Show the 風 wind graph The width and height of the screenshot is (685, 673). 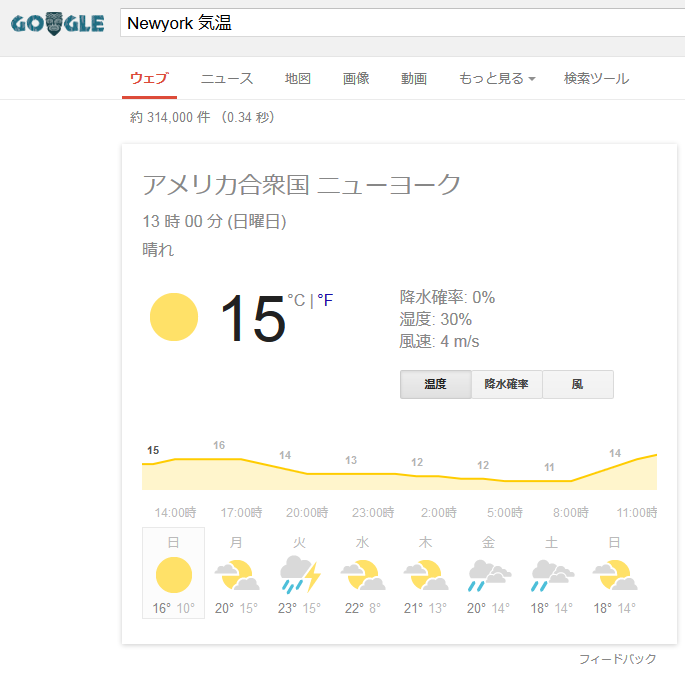point(578,384)
